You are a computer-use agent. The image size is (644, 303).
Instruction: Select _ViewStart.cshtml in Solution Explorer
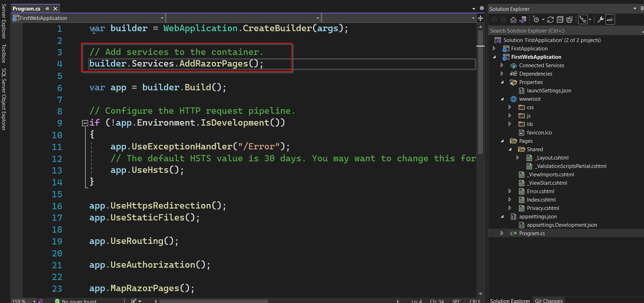(547, 183)
